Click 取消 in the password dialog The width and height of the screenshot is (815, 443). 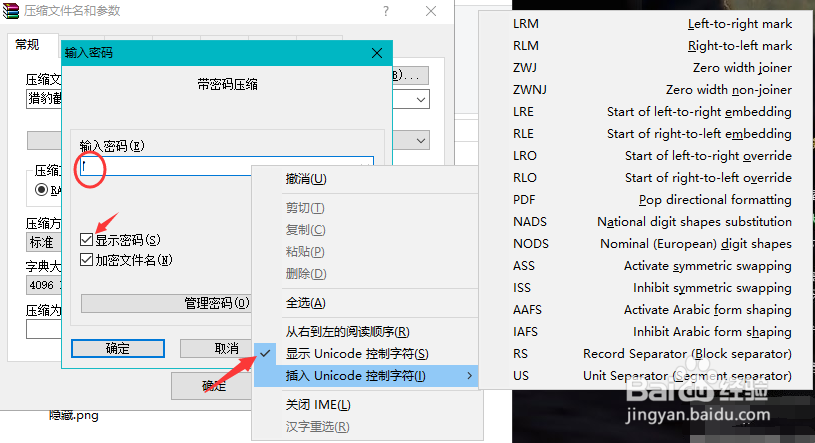point(216,348)
